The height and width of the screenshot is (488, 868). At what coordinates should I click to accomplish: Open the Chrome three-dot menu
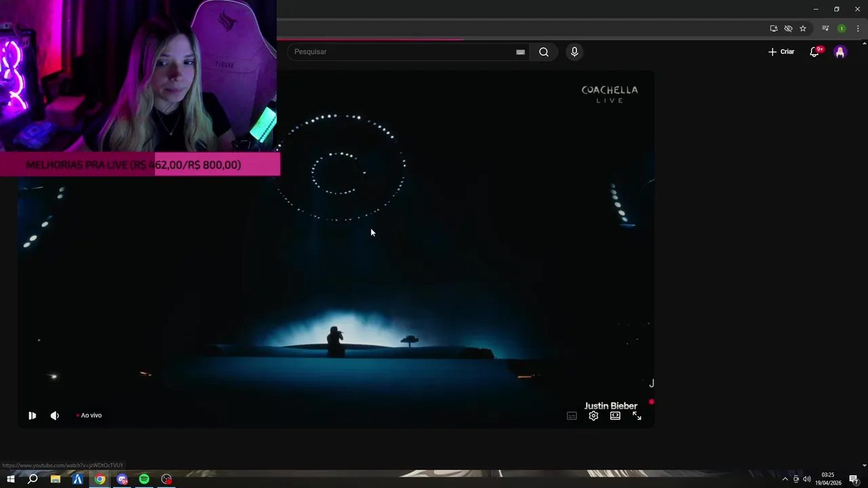[858, 28]
